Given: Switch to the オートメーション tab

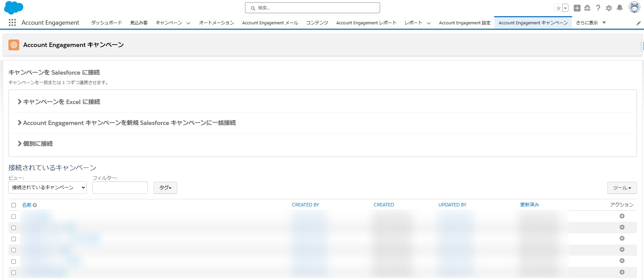Looking at the screenshot, I should tap(216, 23).
